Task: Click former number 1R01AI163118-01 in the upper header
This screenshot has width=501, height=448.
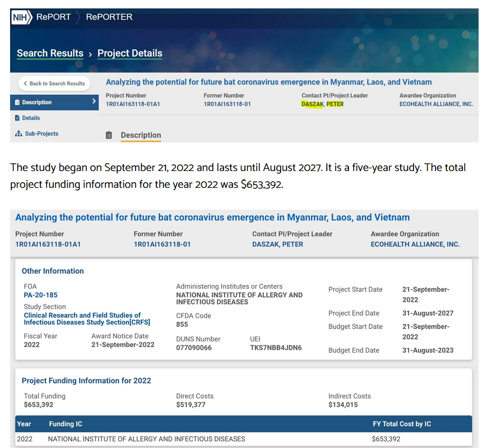Action: coord(227,104)
